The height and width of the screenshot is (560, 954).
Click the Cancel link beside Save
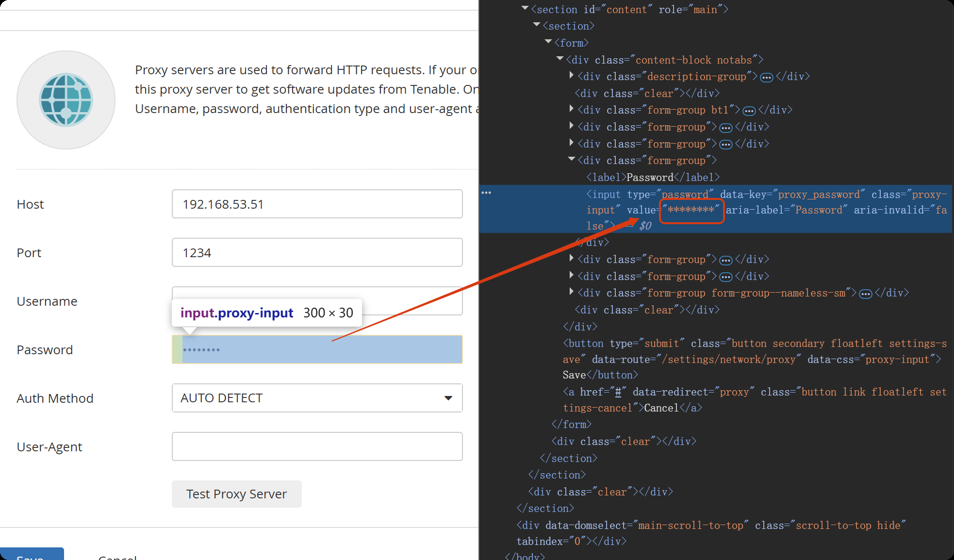117,557
